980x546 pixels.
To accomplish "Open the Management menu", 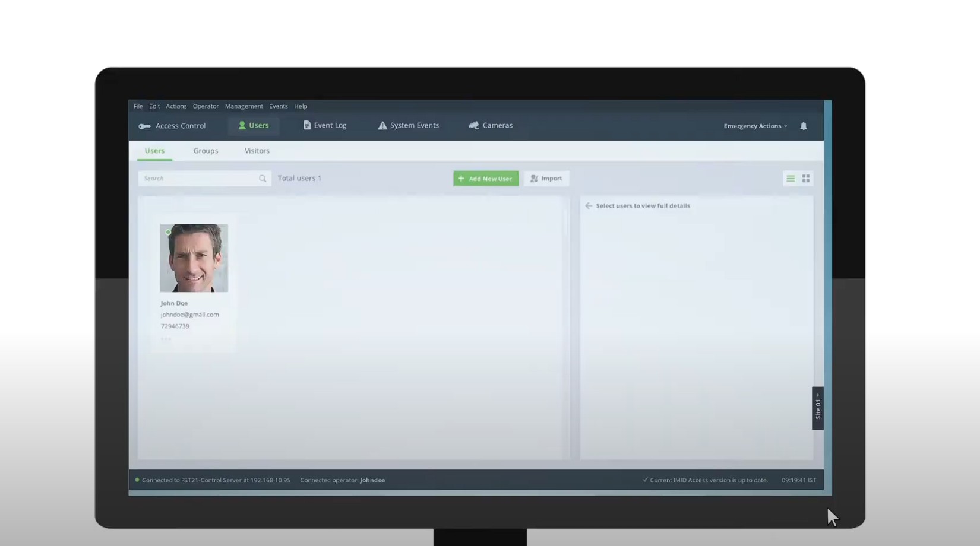I will click(x=244, y=106).
